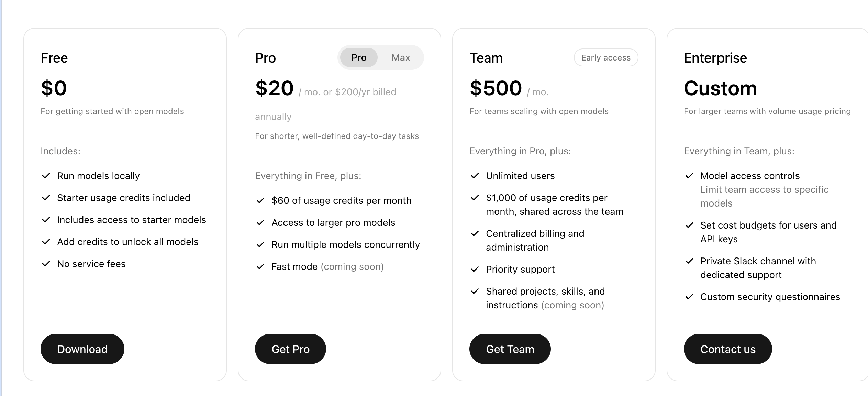Click the Download button on Free plan

pyautogui.click(x=82, y=349)
